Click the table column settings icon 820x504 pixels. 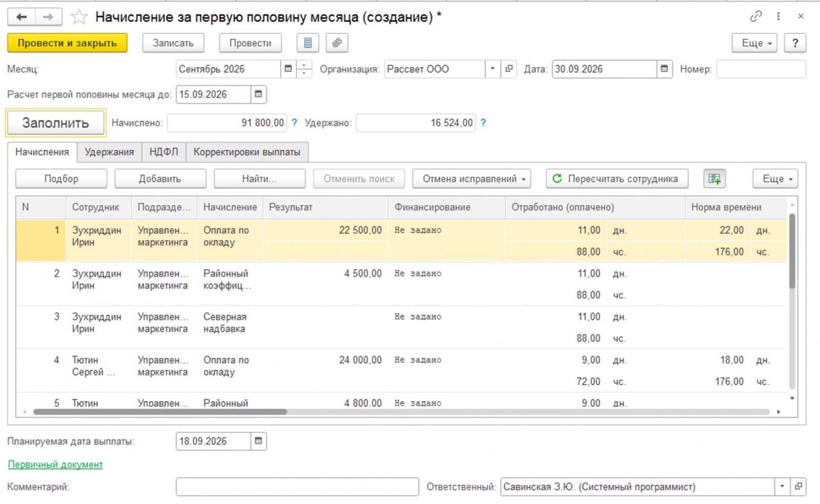pos(714,179)
